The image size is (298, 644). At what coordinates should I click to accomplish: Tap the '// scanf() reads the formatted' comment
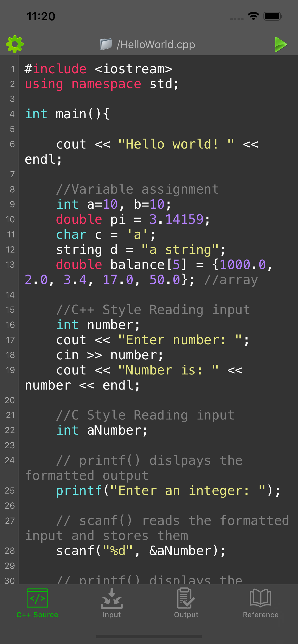(x=173, y=521)
